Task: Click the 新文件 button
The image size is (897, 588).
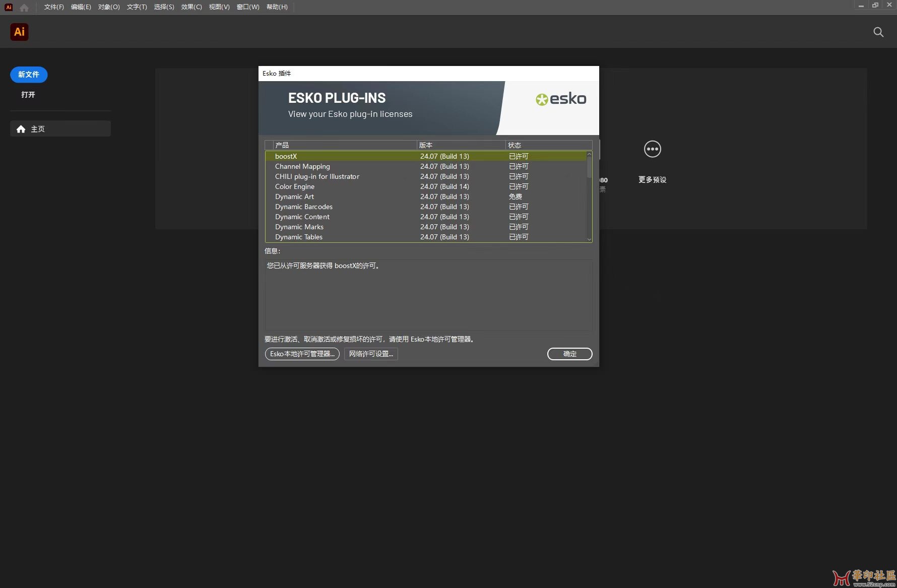Action: point(29,75)
